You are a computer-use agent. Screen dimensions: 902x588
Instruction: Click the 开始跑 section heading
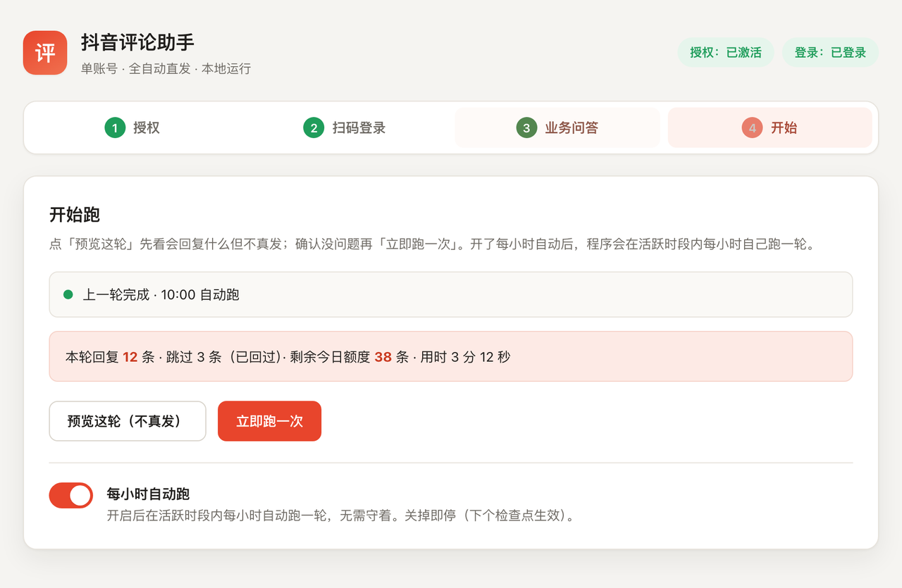coord(75,214)
